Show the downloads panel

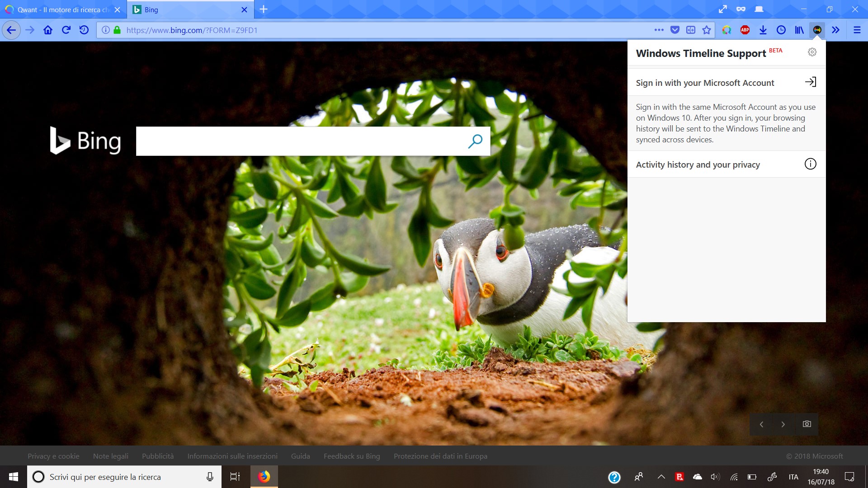tap(763, 30)
